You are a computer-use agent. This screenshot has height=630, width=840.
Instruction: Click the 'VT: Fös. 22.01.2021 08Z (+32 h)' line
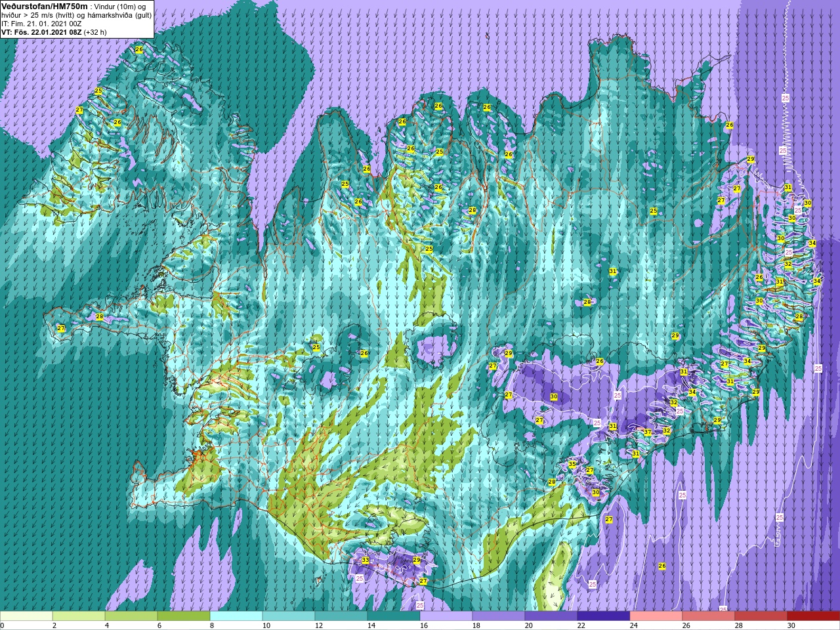[x=54, y=31]
